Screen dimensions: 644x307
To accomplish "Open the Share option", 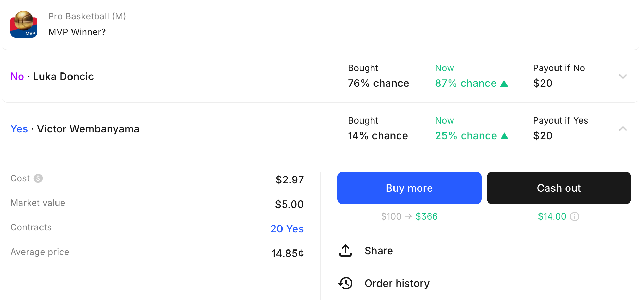I will 379,251.
